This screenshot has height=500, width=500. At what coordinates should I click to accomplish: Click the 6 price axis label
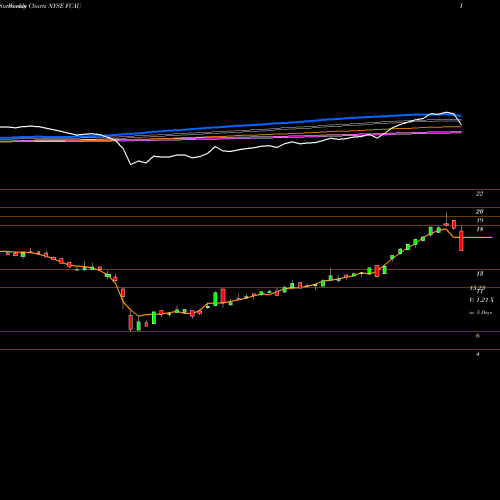(x=478, y=336)
